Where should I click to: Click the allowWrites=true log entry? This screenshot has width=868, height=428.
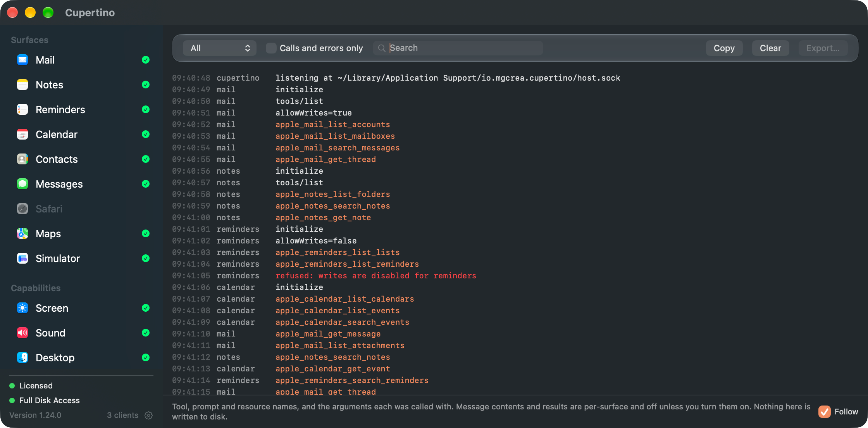coord(313,113)
